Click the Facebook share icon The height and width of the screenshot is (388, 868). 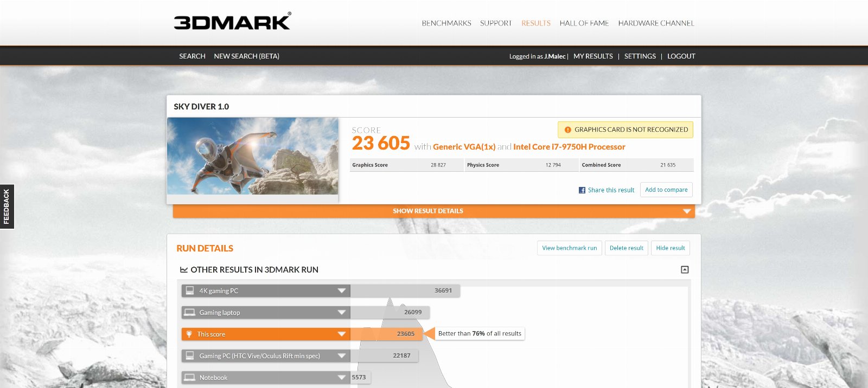tap(582, 190)
